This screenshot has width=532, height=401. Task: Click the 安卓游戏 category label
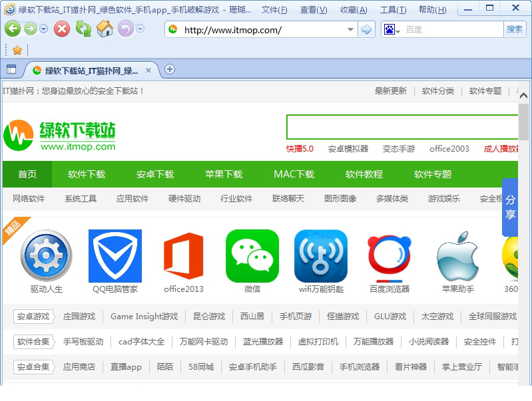click(x=33, y=317)
